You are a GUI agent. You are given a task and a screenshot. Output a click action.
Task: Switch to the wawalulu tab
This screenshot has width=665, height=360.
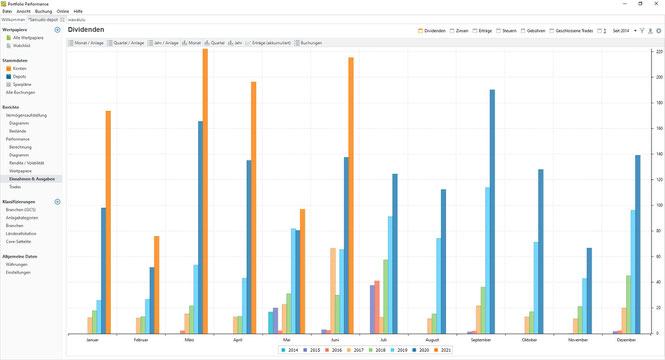(x=77, y=20)
